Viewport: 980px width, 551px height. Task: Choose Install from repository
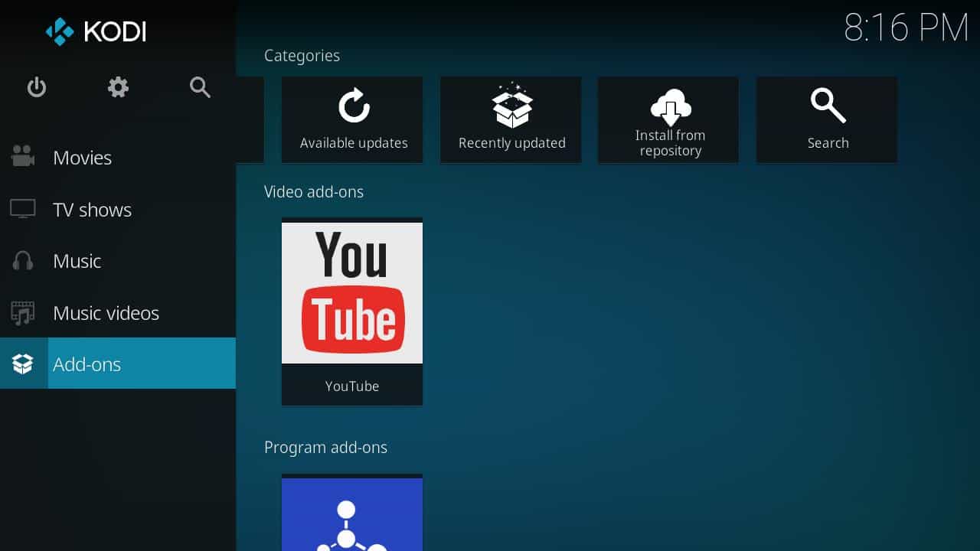click(668, 119)
